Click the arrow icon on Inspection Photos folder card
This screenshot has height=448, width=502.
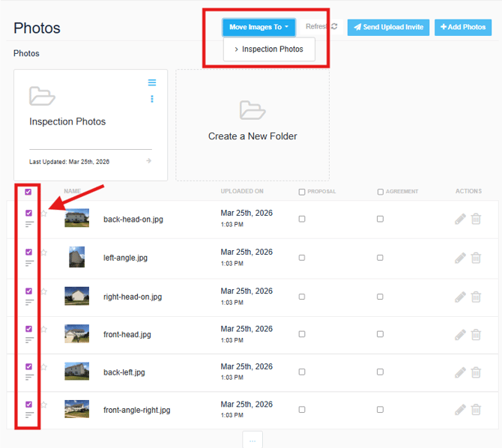pos(148,161)
